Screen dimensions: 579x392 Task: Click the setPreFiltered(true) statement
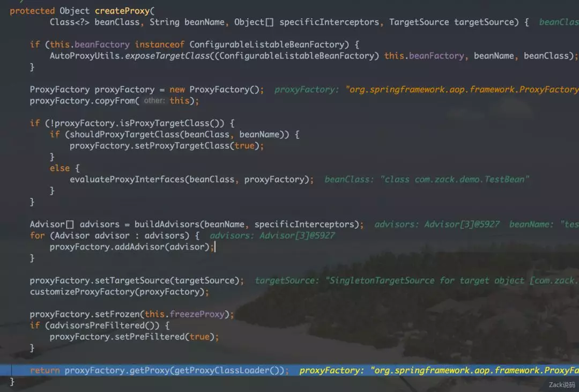pos(135,337)
